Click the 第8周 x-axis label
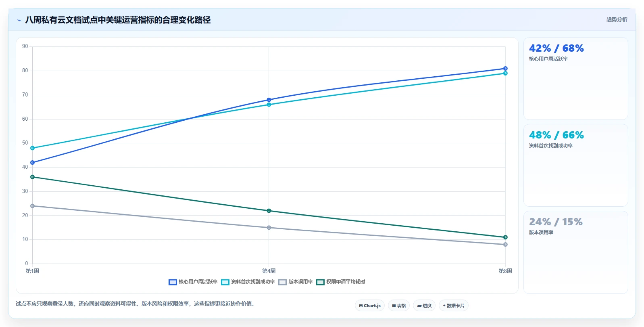The width and height of the screenshot is (644, 327). tap(505, 271)
